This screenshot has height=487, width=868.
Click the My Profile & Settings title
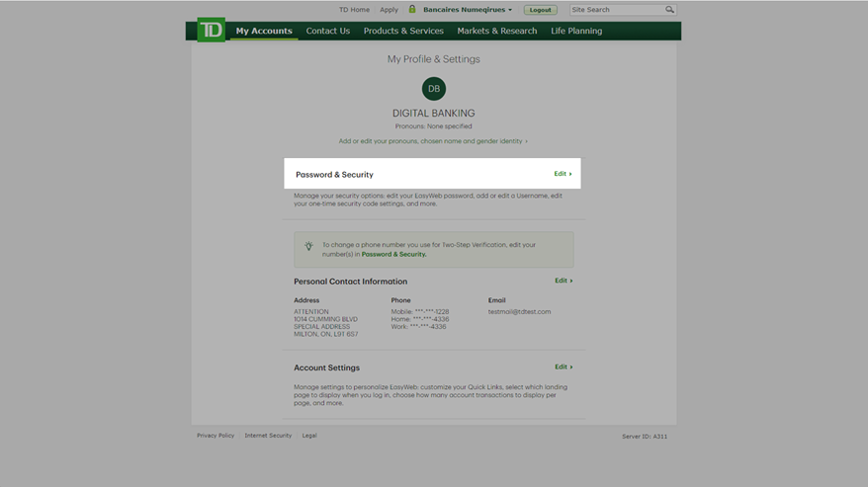point(433,59)
